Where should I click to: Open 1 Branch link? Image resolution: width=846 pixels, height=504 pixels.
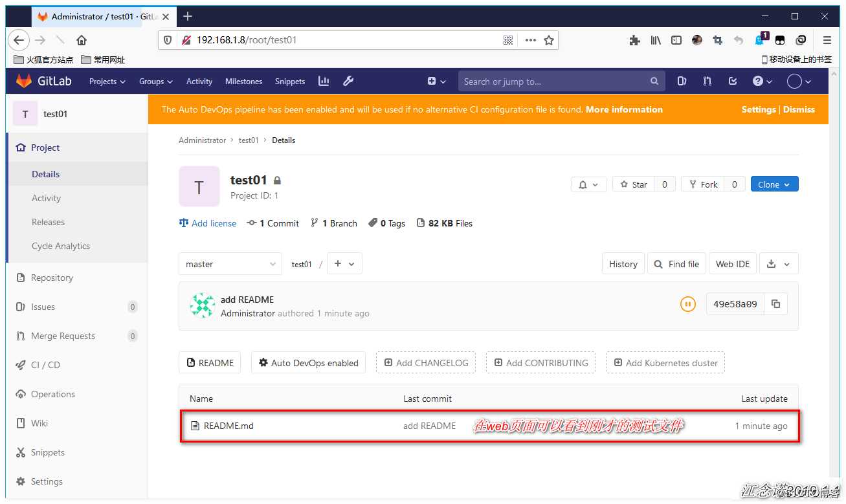(x=334, y=223)
